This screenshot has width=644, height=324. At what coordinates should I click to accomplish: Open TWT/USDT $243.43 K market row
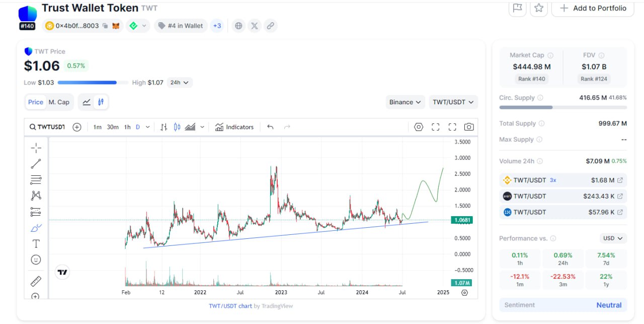(563, 196)
